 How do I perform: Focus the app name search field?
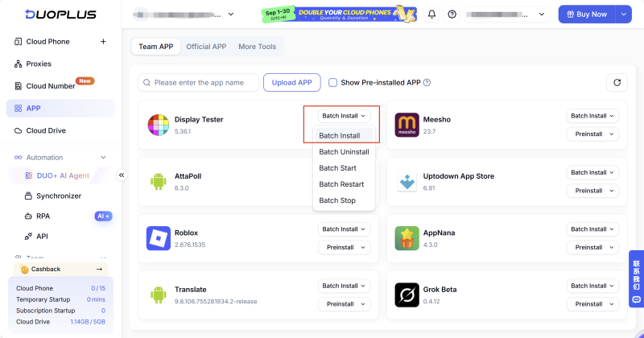[x=198, y=83]
